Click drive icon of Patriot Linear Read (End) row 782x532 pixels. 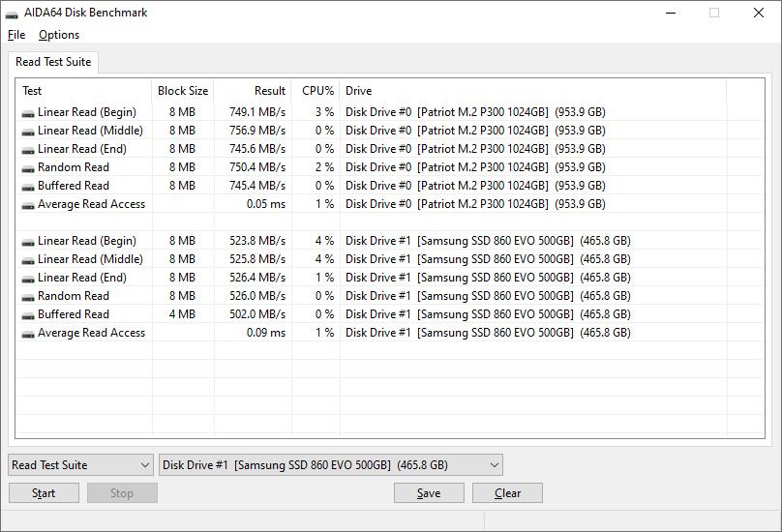coord(28,151)
